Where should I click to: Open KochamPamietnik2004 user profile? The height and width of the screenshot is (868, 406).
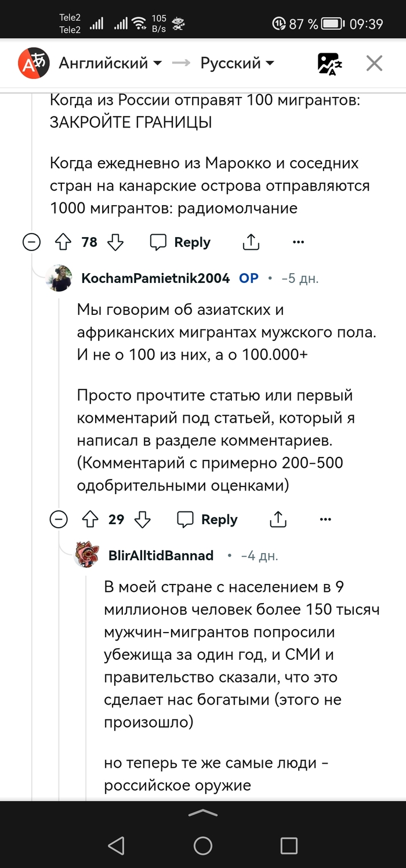click(155, 278)
